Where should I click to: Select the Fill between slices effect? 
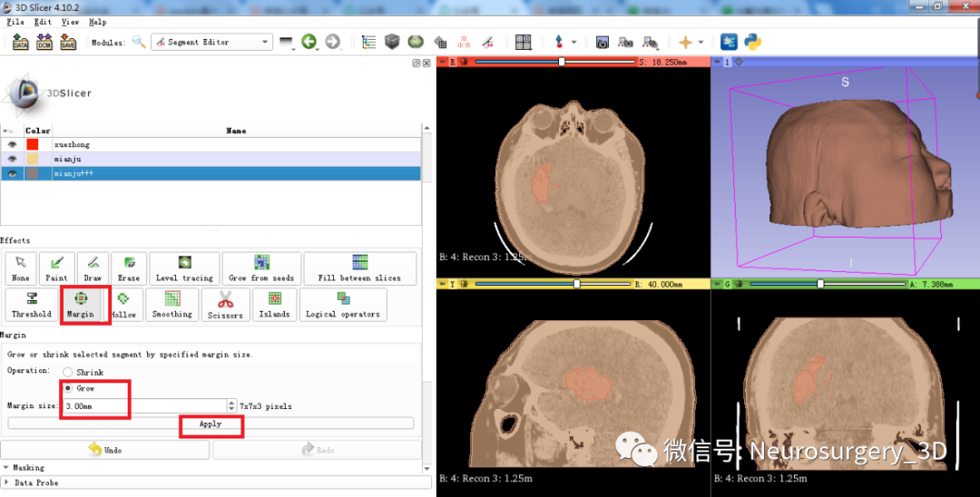[359, 268]
